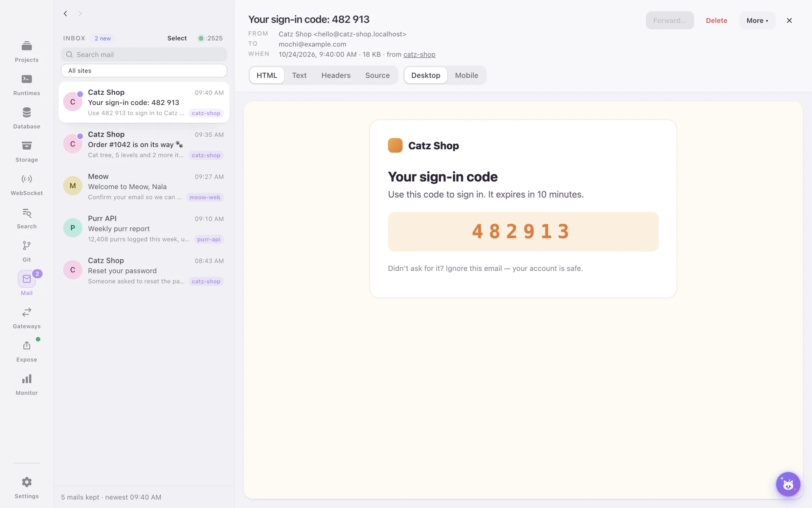
Task: Select the Source tab
Action: click(377, 75)
